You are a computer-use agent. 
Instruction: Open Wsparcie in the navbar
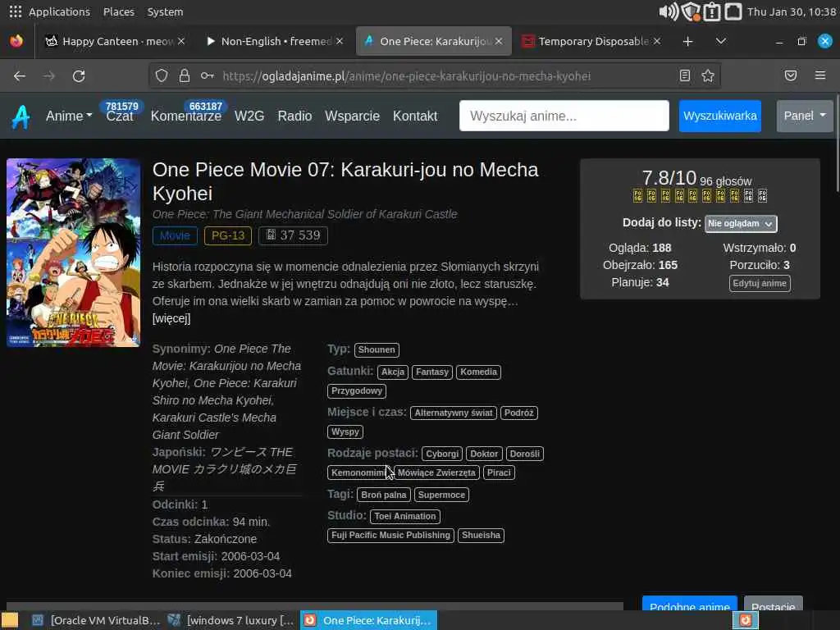click(x=352, y=116)
